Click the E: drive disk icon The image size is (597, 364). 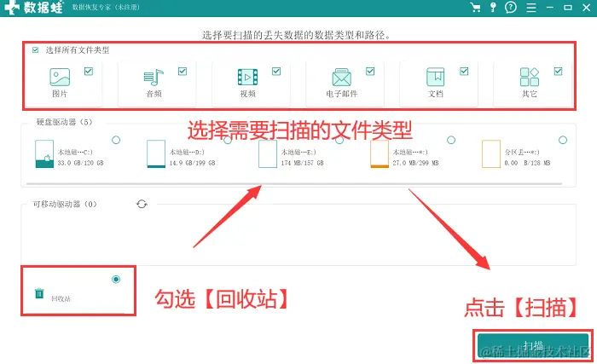[x=268, y=153]
